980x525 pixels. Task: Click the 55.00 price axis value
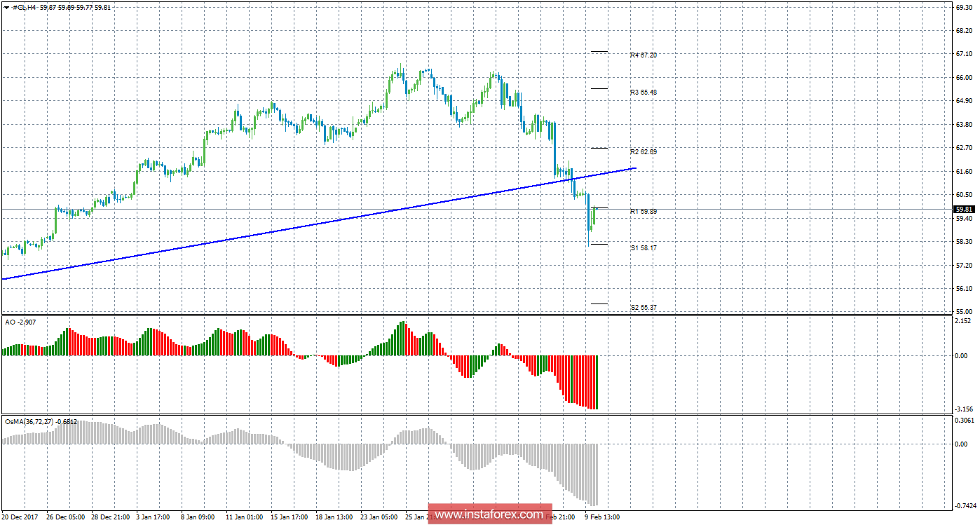coord(964,312)
